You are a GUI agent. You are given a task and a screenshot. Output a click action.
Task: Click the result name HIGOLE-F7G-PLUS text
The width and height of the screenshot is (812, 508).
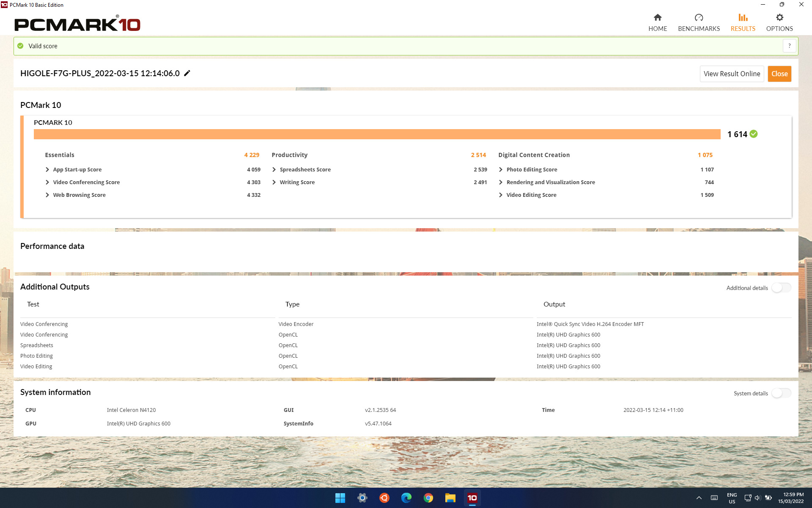coord(100,73)
